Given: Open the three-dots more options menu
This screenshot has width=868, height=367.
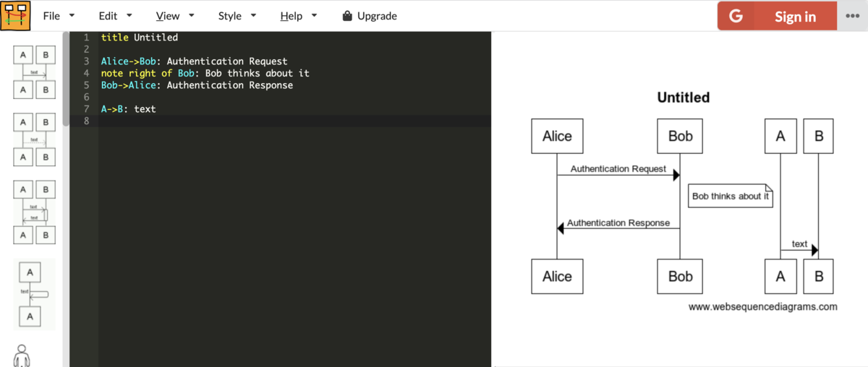Looking at the screenshot, I should pyautogui.click(x=852, y=16).
